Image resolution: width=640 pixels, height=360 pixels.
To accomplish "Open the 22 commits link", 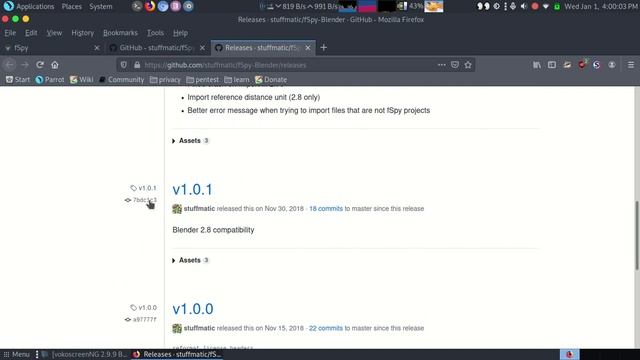I will click(326, 328).
